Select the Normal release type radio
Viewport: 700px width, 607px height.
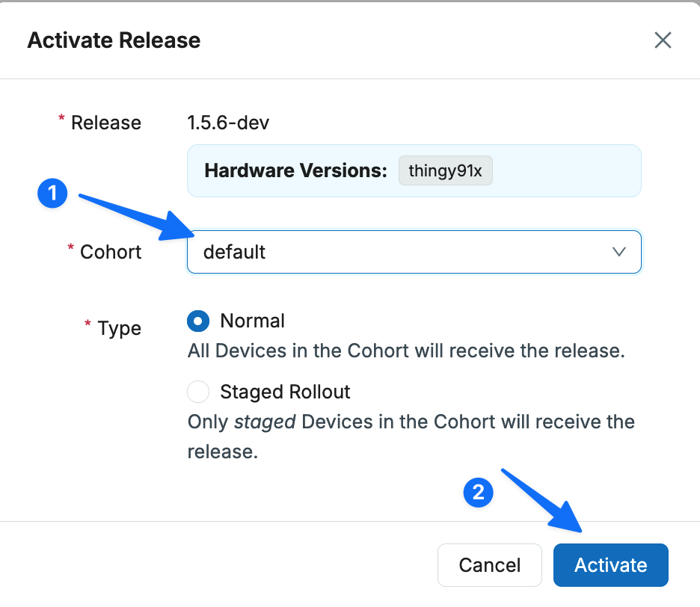click(197, 321)
